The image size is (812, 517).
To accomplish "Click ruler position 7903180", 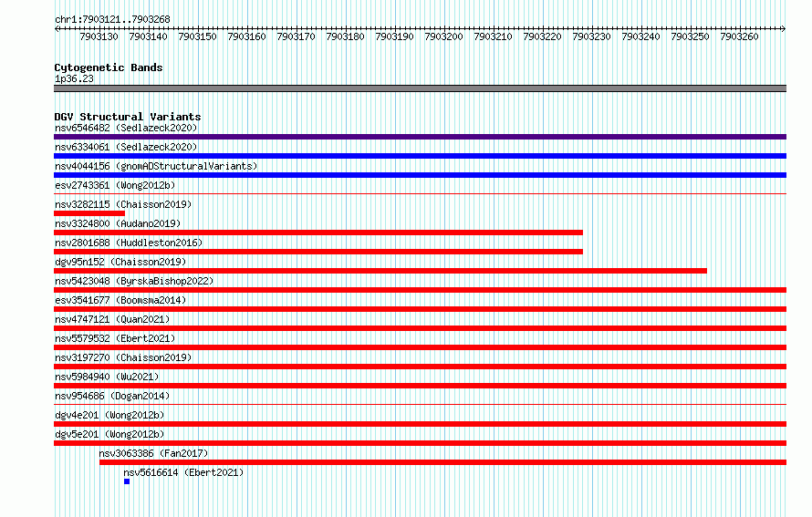I will [x=345, y=36].
